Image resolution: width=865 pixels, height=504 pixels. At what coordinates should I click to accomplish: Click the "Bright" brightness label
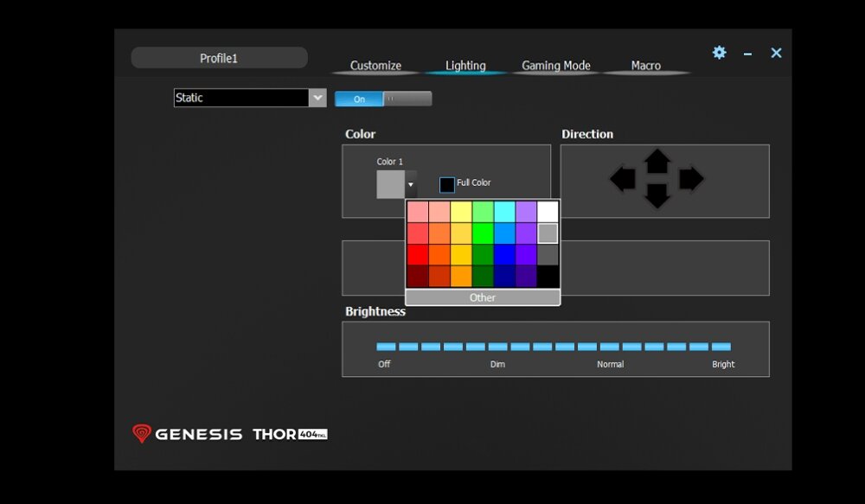tap(723, 364)
